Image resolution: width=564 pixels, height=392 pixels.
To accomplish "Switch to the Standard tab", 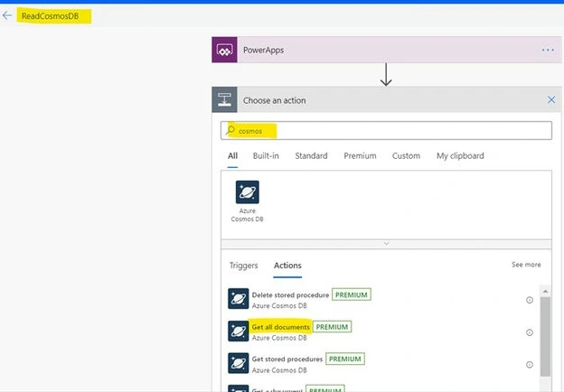I will pos(311,156).
